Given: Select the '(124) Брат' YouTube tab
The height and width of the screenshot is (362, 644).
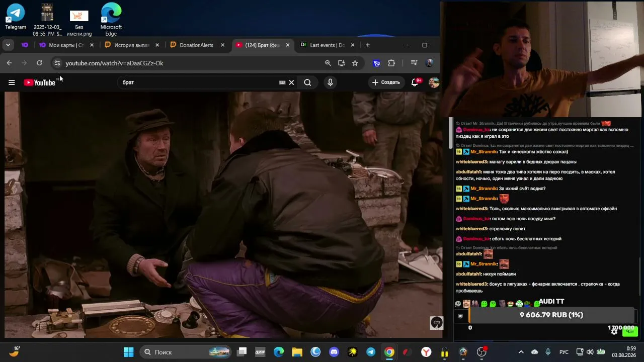Looking at the screenshot, I should tap(263, 45).
